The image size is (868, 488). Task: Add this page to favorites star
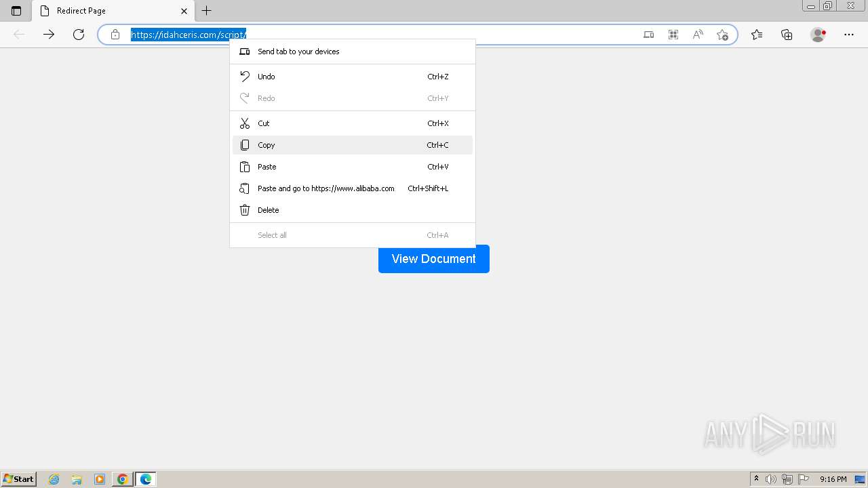click(722, 35)
